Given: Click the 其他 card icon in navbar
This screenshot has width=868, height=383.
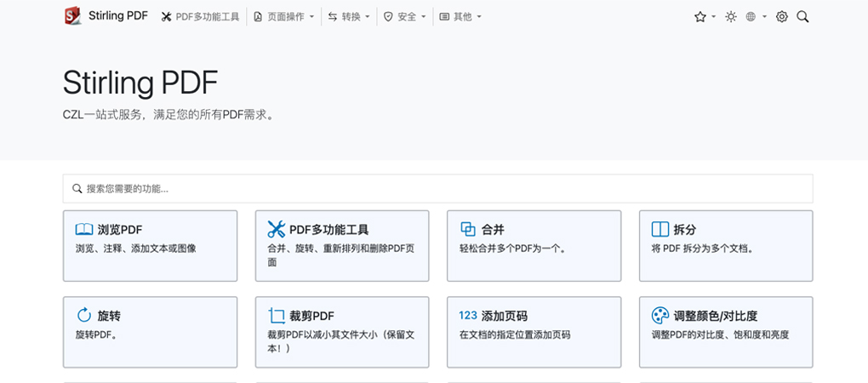Looking at the screenshot, I should [x=444, y=17].
